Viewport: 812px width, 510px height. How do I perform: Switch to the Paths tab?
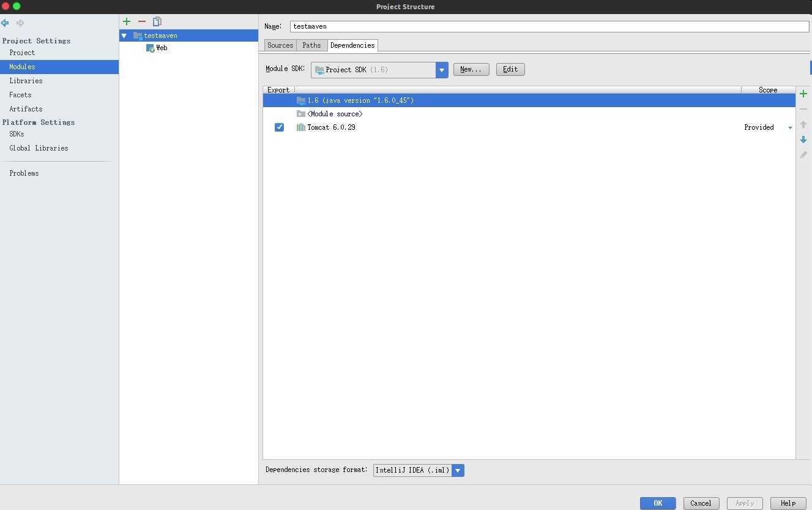pyautogui.click(x=311, y=45)
